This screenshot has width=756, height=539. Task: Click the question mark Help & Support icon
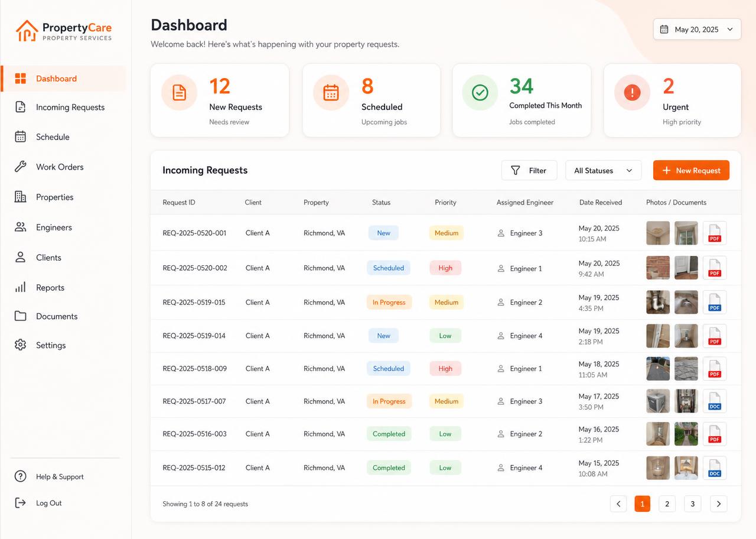[21, 476]
